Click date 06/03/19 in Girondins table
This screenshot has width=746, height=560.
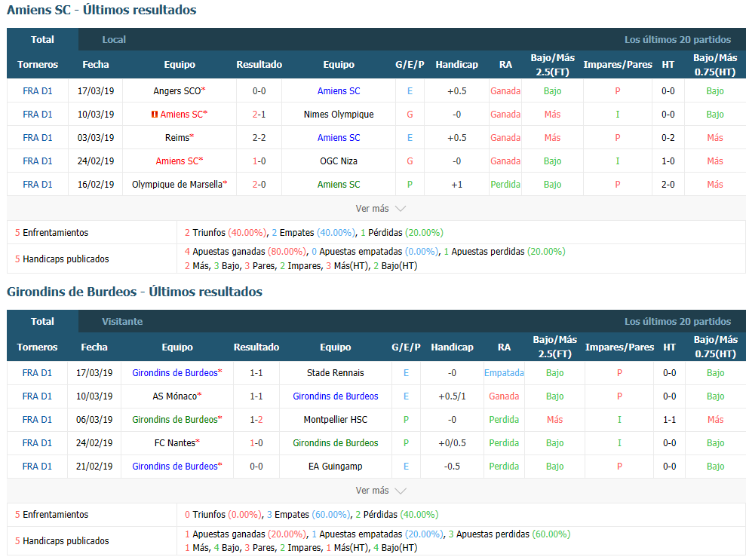[x=94, y=419]
